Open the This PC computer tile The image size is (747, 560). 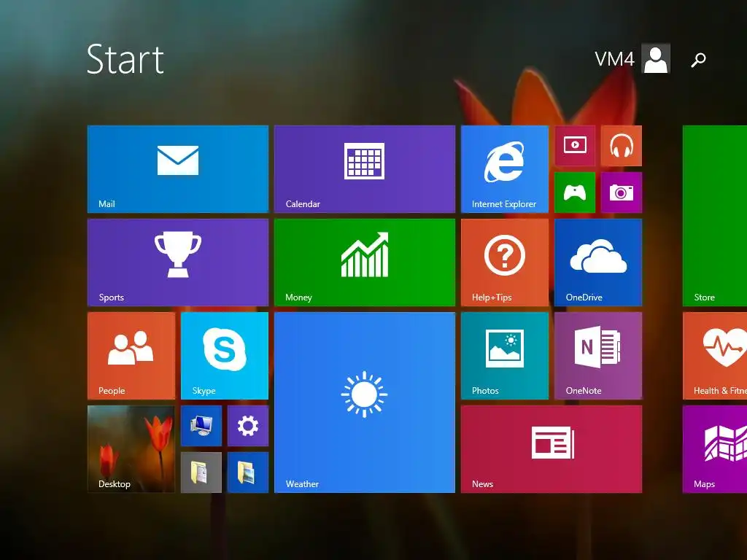(201, 426)
